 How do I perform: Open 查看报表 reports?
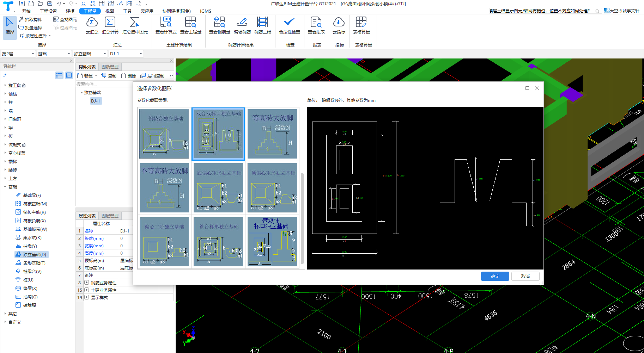[x=316, y=25]
